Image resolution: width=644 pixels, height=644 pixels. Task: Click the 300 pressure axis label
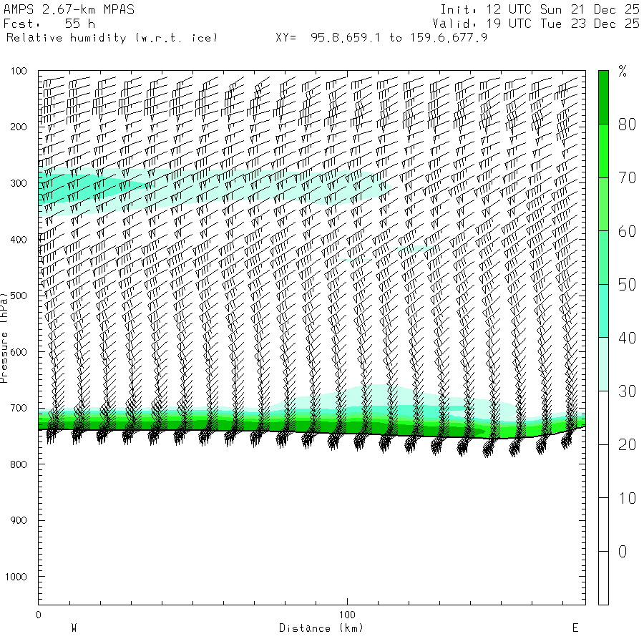coord(19,183)
